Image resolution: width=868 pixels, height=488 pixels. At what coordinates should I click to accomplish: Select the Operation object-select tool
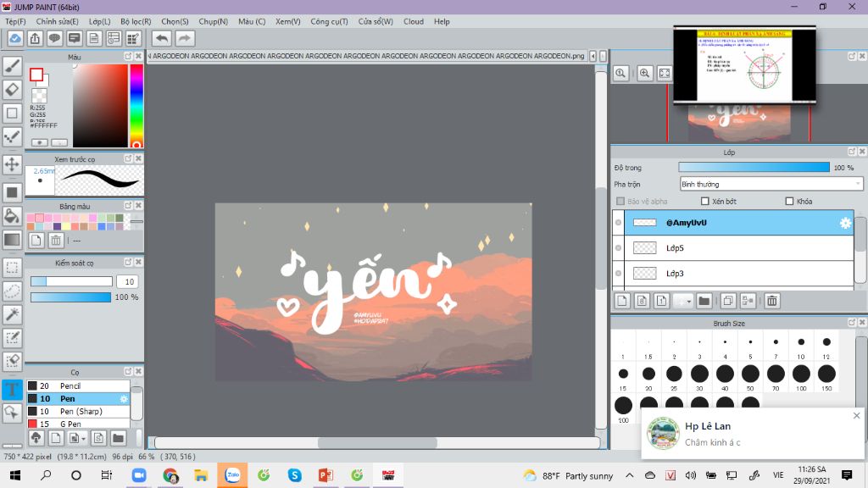pyautogui.click(x=12, y=413)
